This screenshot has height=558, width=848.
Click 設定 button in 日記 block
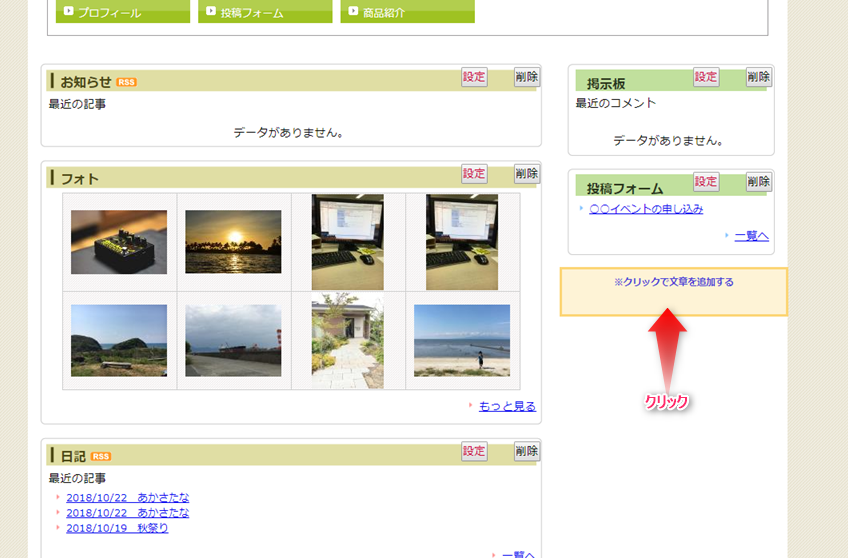(474, 451)
